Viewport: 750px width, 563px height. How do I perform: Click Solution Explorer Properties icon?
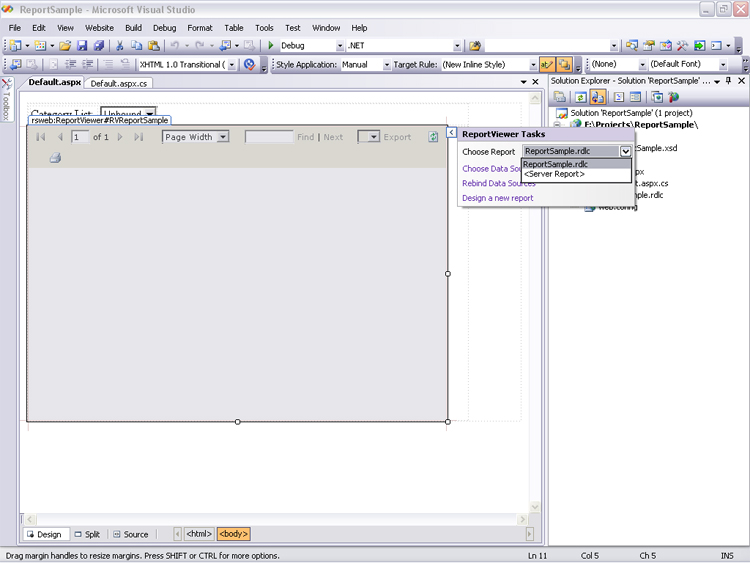pyautogui.click(x=560, y=97)
